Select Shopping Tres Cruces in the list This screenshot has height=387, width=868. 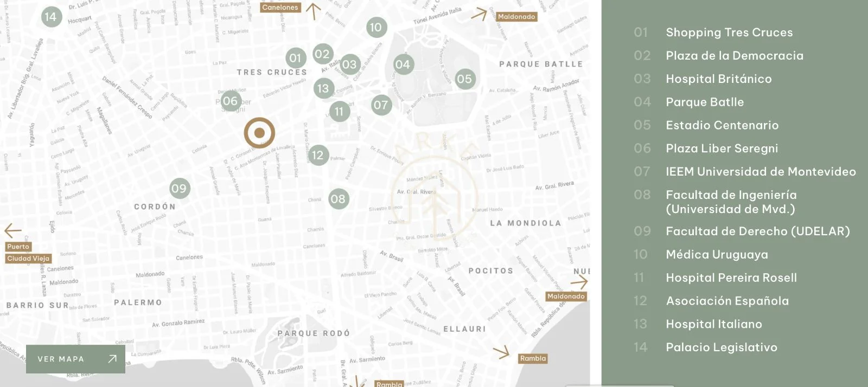(x=729, y=33)
